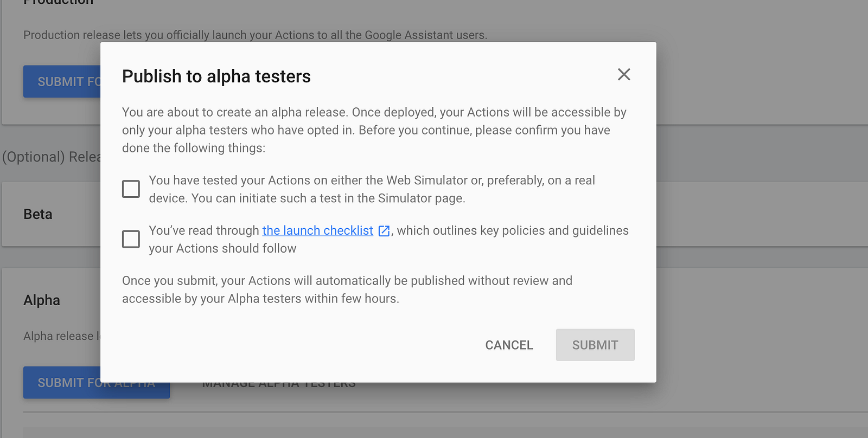Click the 'You are about to create' paragraph

[x=373, y=130]
